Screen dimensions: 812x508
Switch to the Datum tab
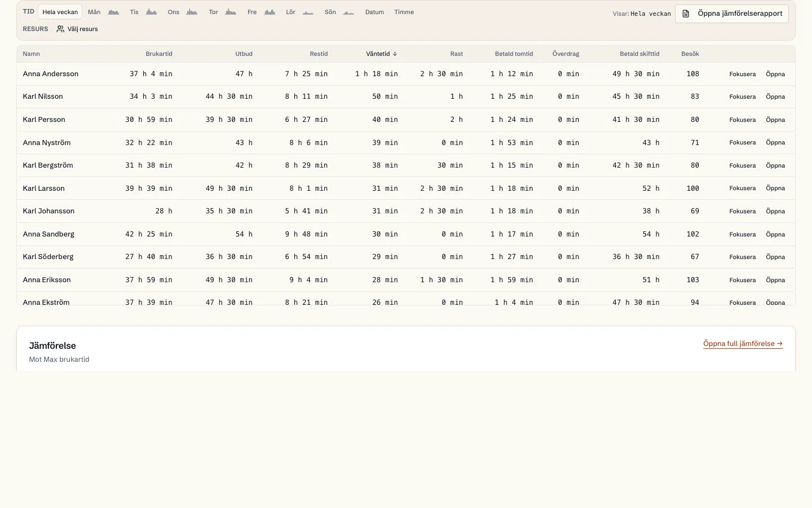pos(374,12)
